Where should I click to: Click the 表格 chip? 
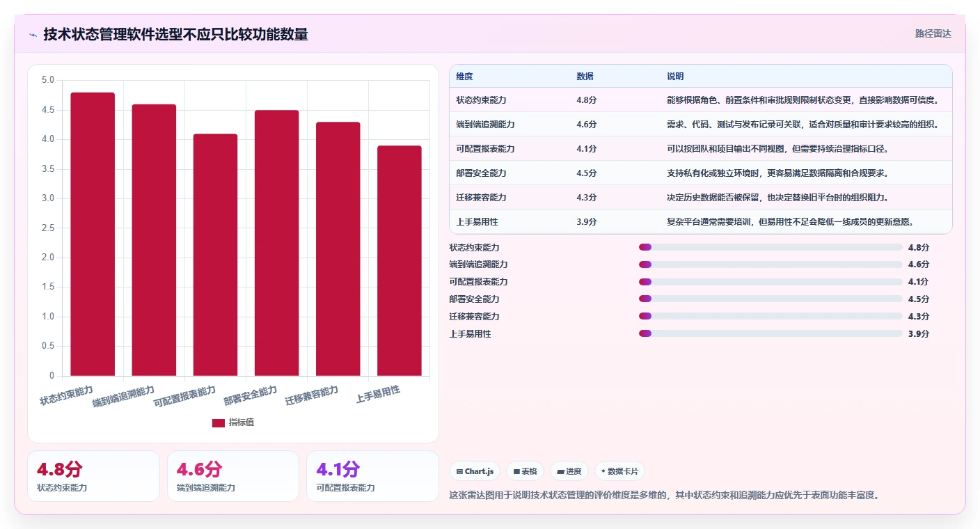coord(525,471)
